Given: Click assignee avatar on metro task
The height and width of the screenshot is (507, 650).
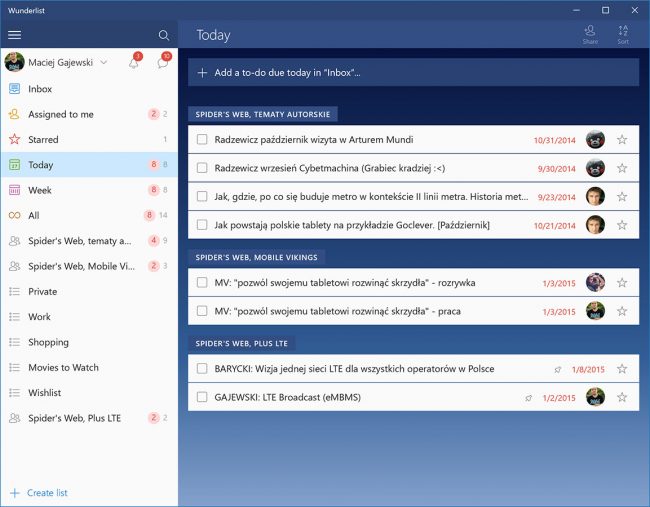Looking at the screenshot, I should (x=595, y=196).
